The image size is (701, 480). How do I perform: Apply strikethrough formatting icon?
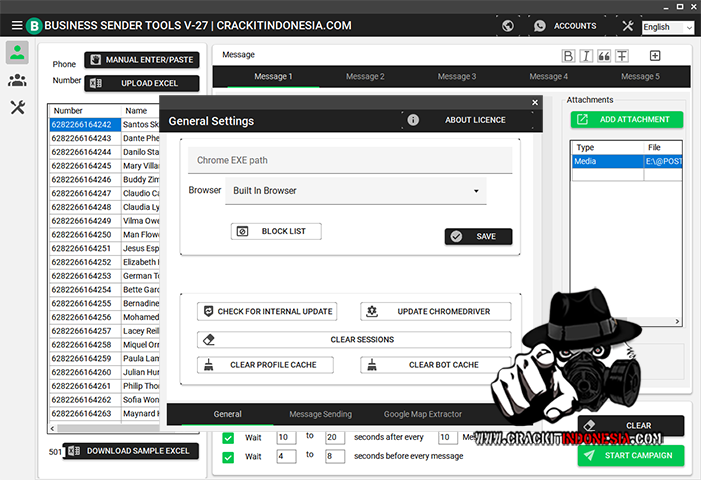(x=622, y=56)
